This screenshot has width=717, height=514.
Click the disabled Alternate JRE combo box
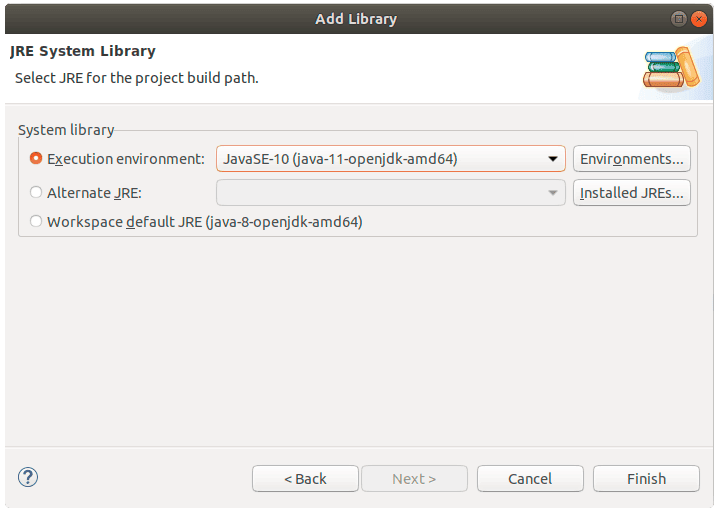391,193
